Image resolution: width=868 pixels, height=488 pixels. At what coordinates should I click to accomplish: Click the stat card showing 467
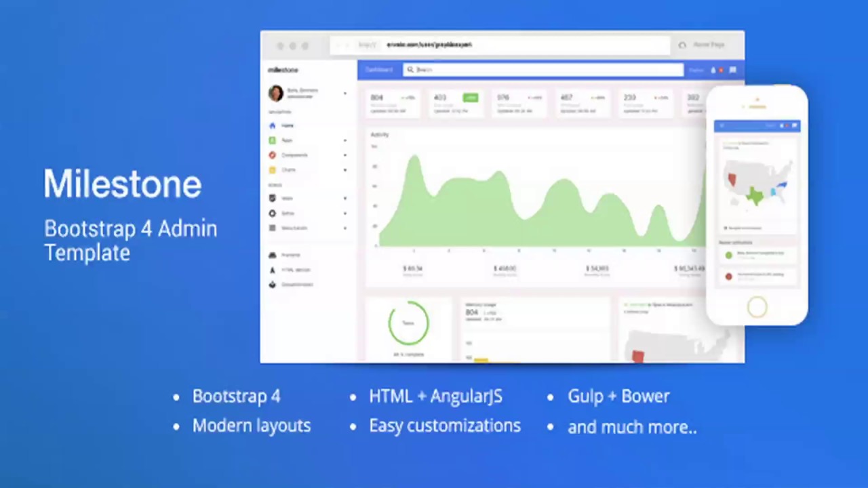582,103
